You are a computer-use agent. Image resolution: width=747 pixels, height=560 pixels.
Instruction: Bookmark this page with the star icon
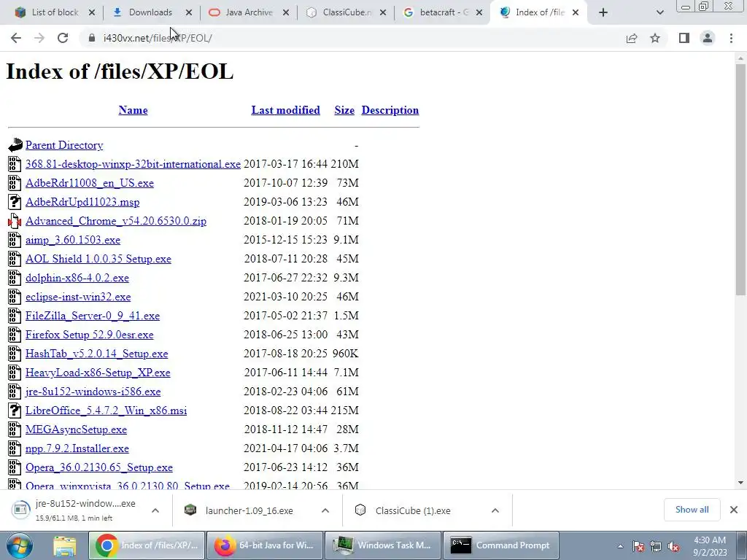[655, 38]
